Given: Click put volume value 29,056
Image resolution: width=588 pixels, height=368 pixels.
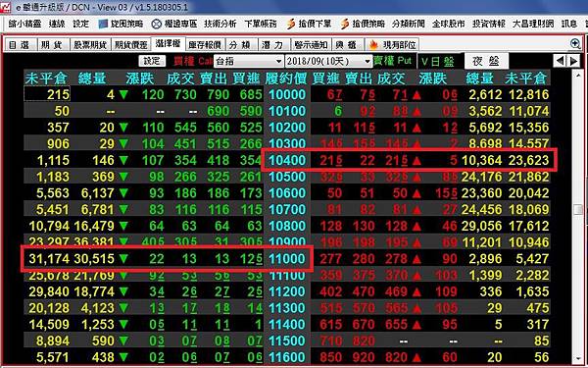Looking at the screenshot, I should coord(481,226).
